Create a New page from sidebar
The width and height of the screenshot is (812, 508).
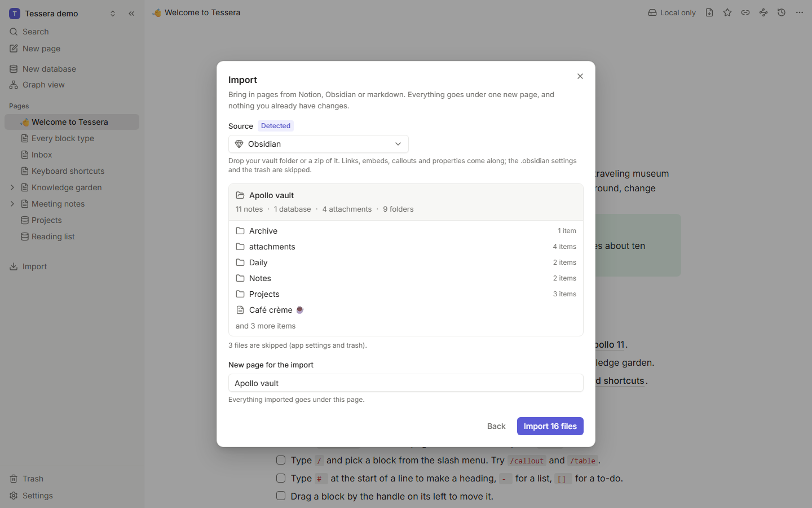(x=72, y=49)
